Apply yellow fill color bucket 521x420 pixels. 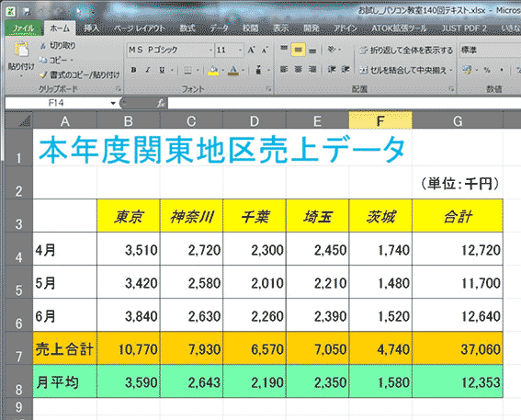click(x=213, y=70)
